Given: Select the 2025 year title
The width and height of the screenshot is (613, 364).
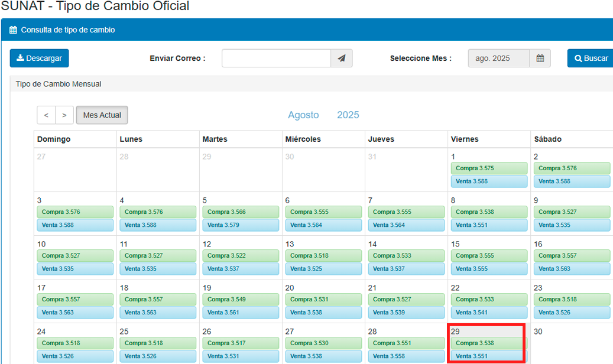Looking at the screenshot, I should coord(348,115).
